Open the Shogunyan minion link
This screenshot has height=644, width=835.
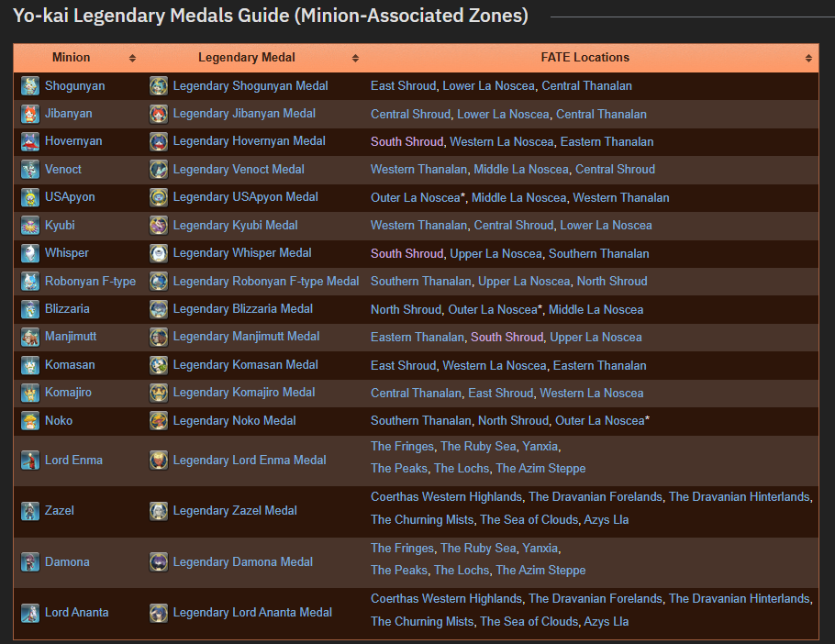click(x=74, y=85)
